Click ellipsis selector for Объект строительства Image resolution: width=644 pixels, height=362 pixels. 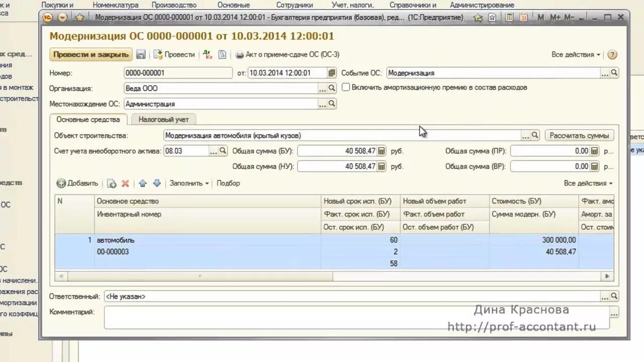(526, 135)
